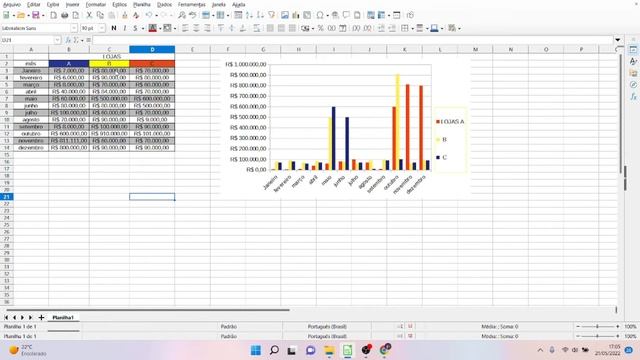Freeze rows and columns
This screenshot has height=360, width=640.
click(x=382, y=15)
